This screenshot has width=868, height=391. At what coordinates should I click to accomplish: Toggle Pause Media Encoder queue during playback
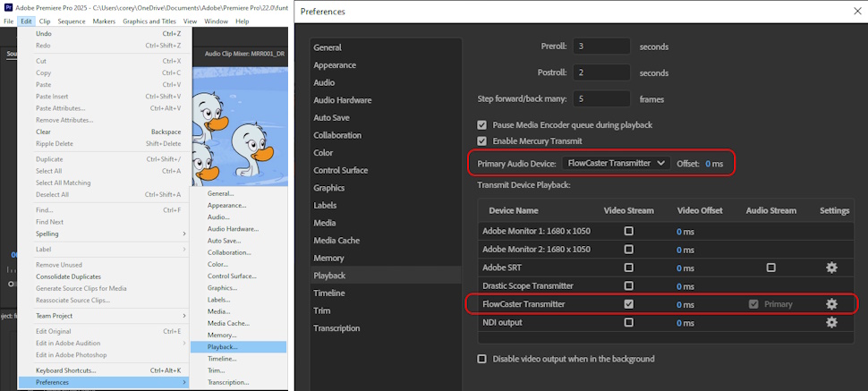(481, 125)
